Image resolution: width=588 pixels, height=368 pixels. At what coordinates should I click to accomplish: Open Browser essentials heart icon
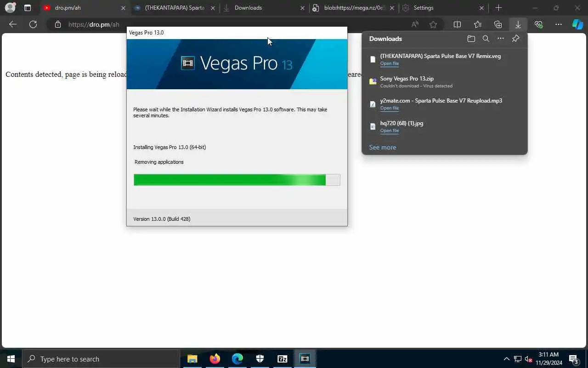538,24
